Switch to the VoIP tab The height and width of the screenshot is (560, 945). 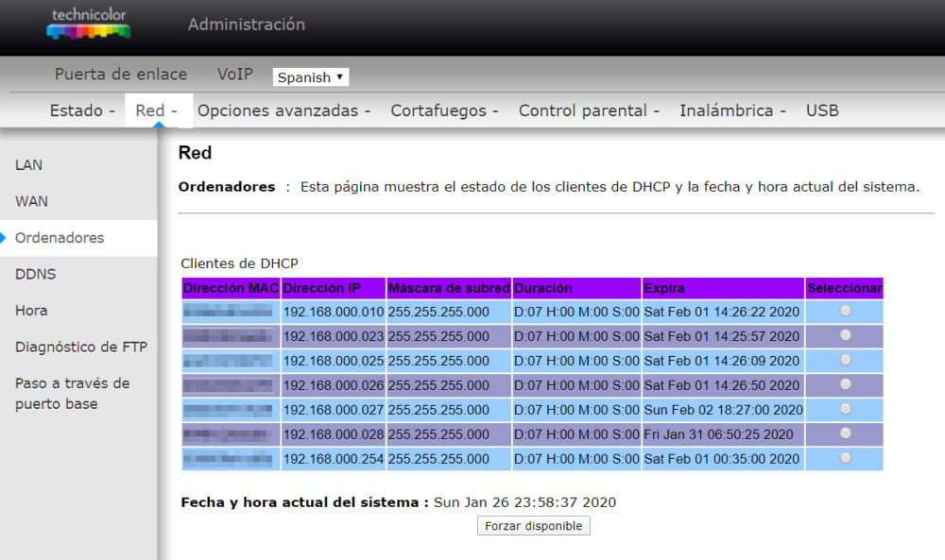click(234, 74)
